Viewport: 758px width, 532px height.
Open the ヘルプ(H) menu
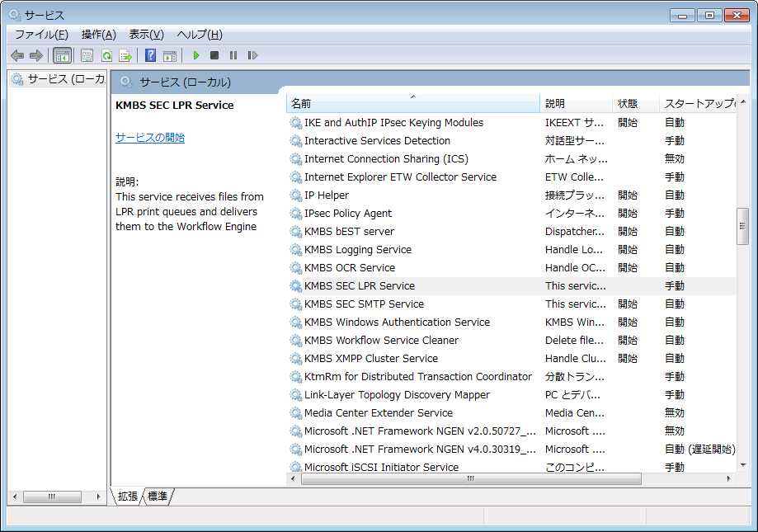coord(200,35)
